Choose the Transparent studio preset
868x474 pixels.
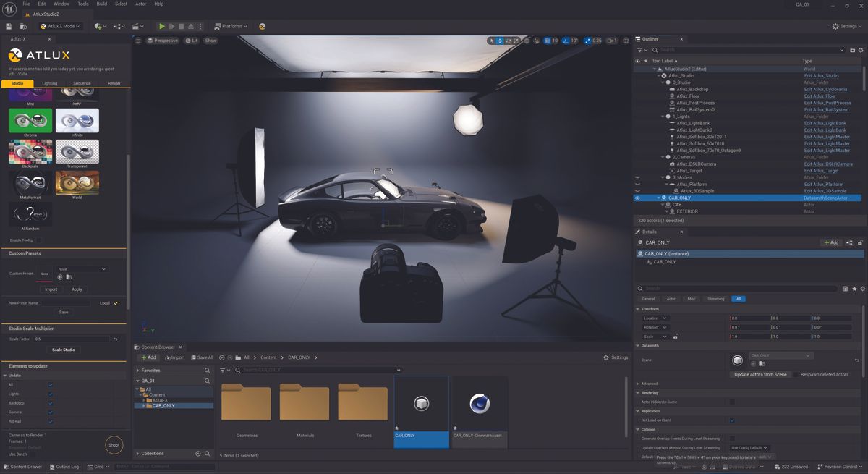(x=77, y=152)
